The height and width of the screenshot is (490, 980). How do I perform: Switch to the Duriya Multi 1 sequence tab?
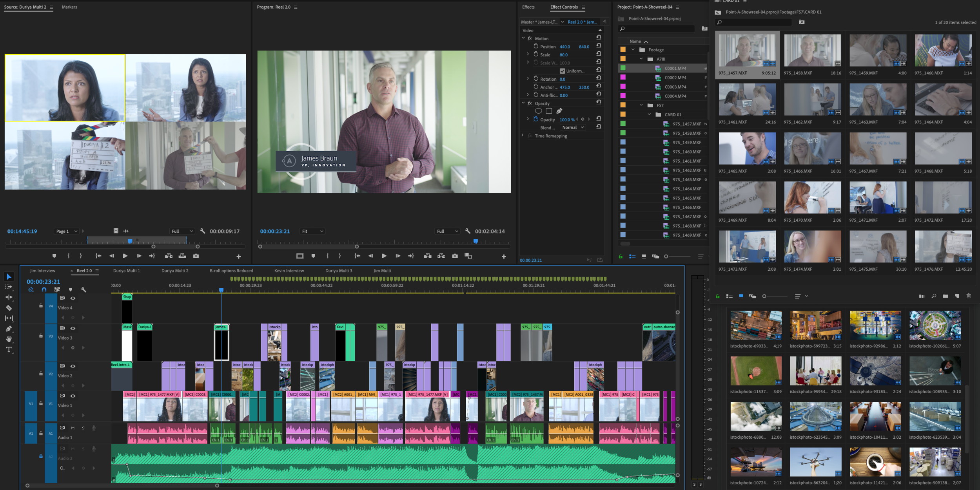[x=127, y=271]
